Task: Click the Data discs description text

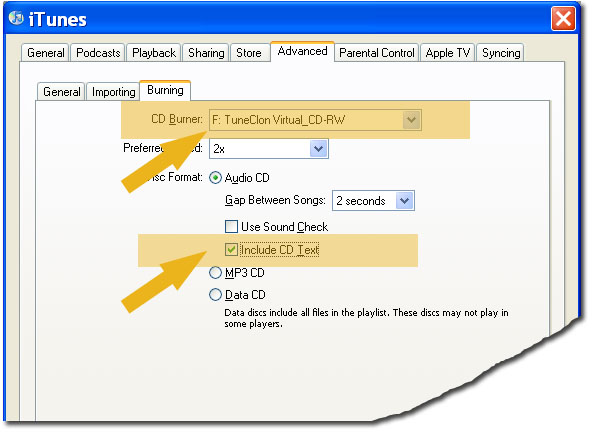Action: (x=366, y=318)
